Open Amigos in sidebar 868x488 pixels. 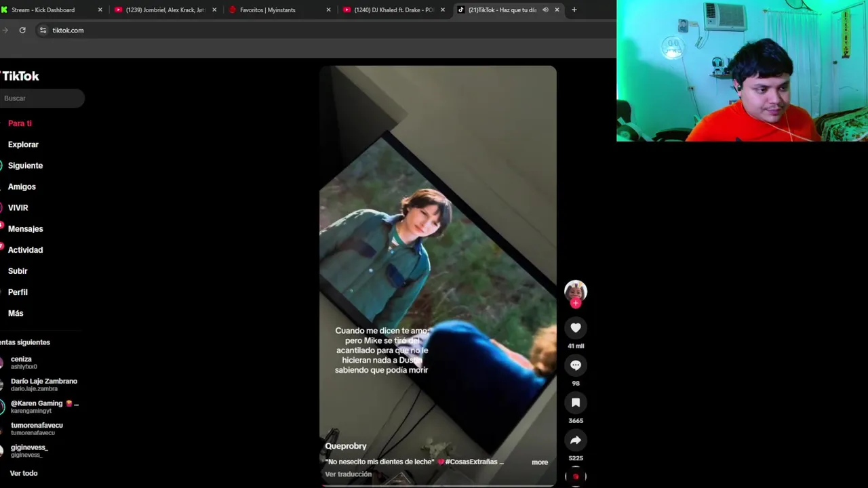pos(22,186)
